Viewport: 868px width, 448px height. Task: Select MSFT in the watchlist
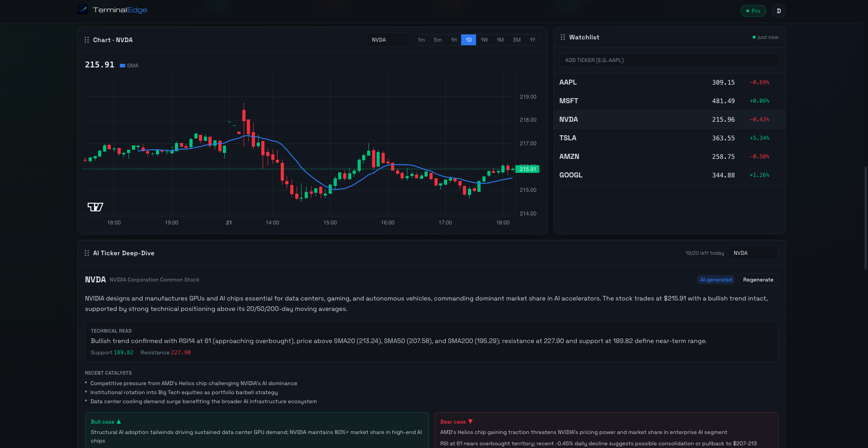click(x=670, y=101)
